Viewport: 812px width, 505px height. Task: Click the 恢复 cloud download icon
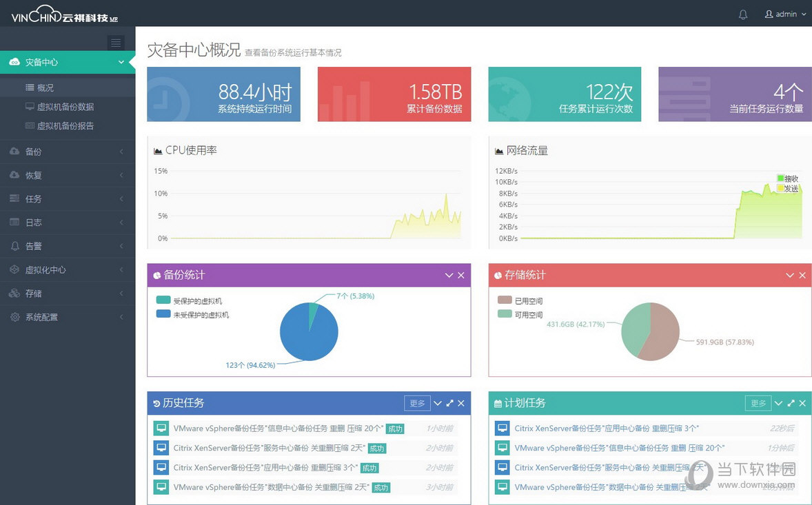pyautogui.click(x=14, y=175)
